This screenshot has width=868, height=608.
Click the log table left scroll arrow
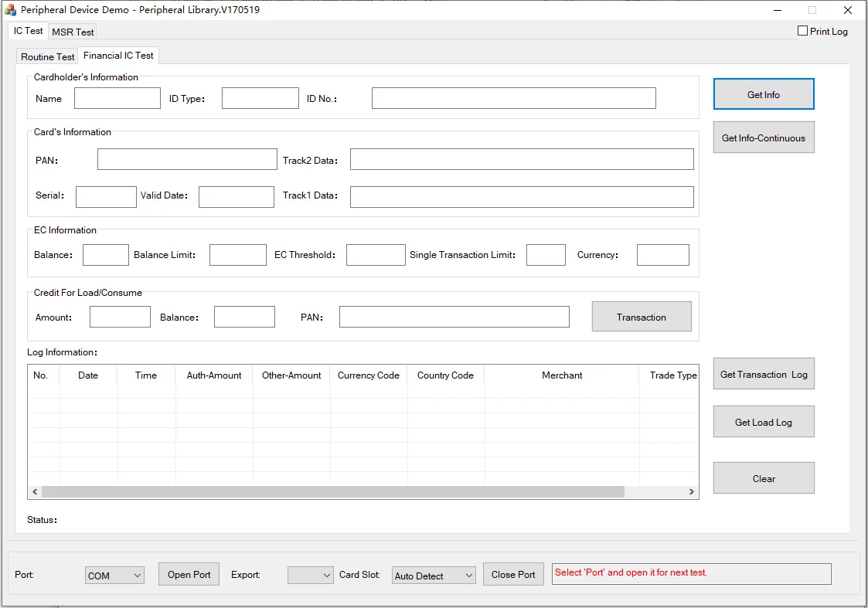[x=35, y=492]
